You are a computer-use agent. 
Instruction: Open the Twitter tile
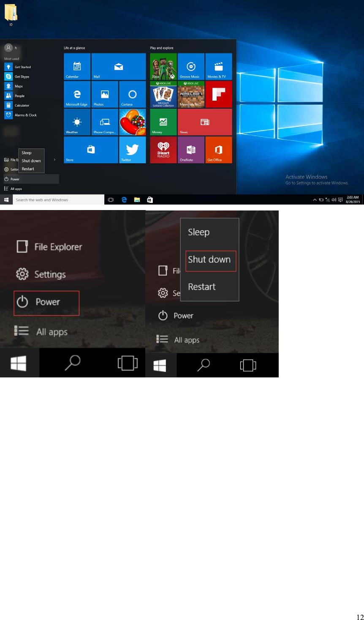[133, 150]
